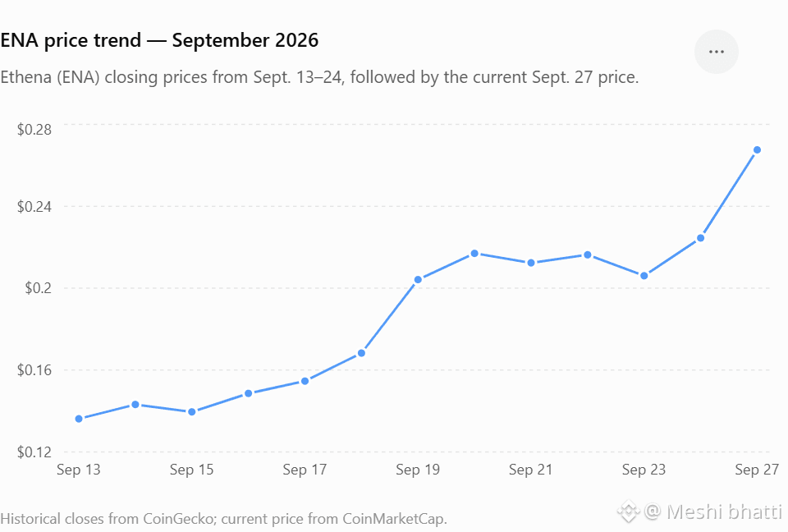Select the Sep 13 data point
788x532 pixels.
point(79,419)
